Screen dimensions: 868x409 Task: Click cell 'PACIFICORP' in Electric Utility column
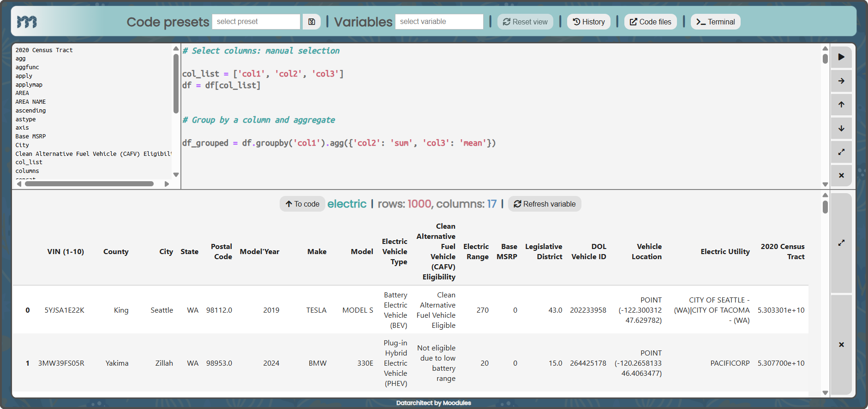[x=730, y=363]
